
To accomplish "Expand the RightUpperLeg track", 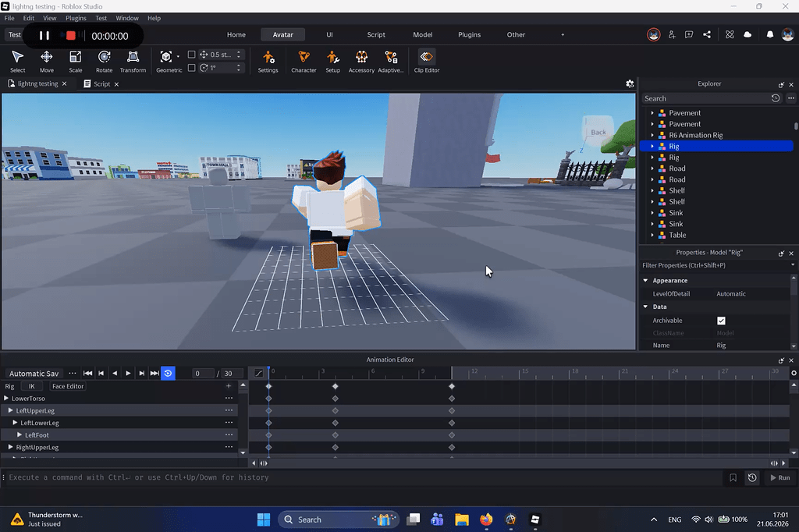I will coord(10,447).
